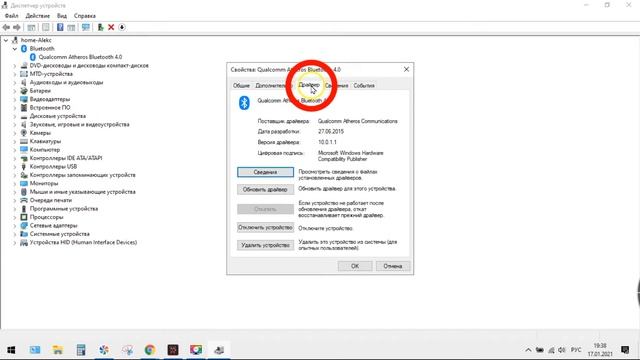
Task: Show hidden tray icons chevron
Action: 528,350
